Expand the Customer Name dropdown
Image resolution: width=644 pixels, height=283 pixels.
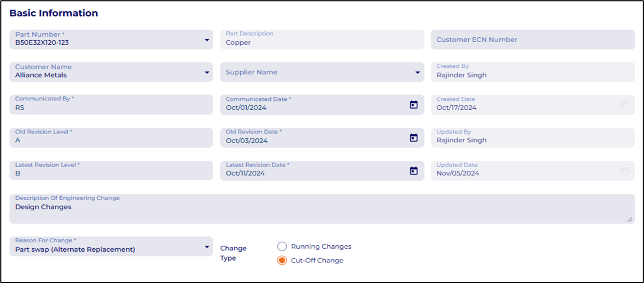click(207, 73)
